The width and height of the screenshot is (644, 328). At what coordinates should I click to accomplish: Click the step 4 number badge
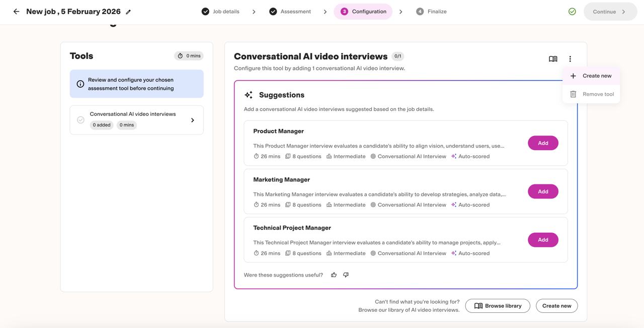(x=420, y=12)
